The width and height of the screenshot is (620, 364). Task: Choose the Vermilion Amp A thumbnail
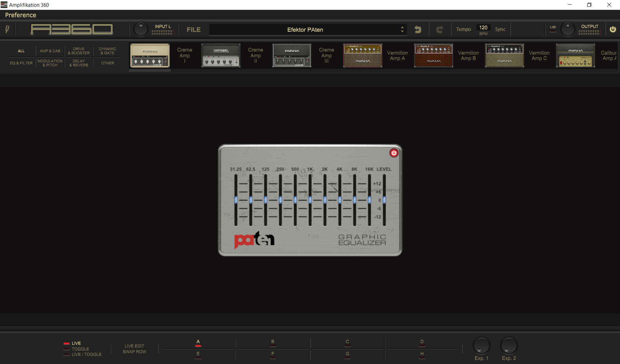coord(362,56)
